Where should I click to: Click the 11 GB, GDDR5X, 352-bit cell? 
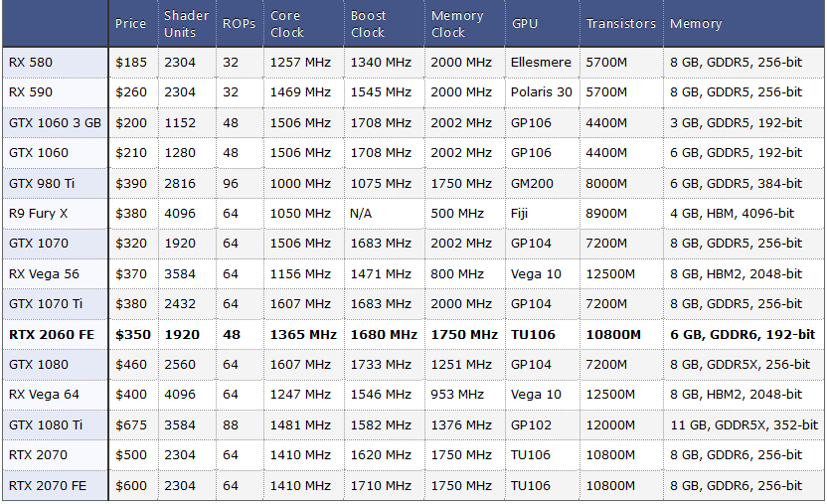pyautogui.click(x=744, y=424)
